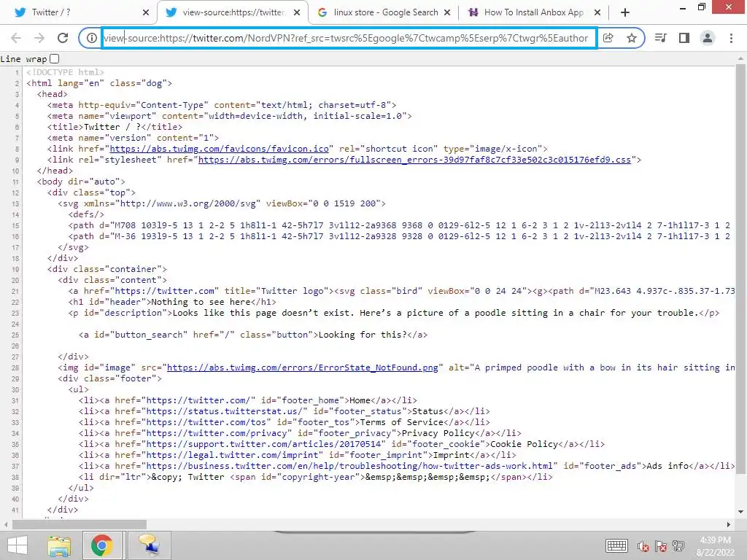Click 'Looking for this?' text on line 25
Image resolution: width=747 pixels, height=560 pixels.
tap(363, 335)
